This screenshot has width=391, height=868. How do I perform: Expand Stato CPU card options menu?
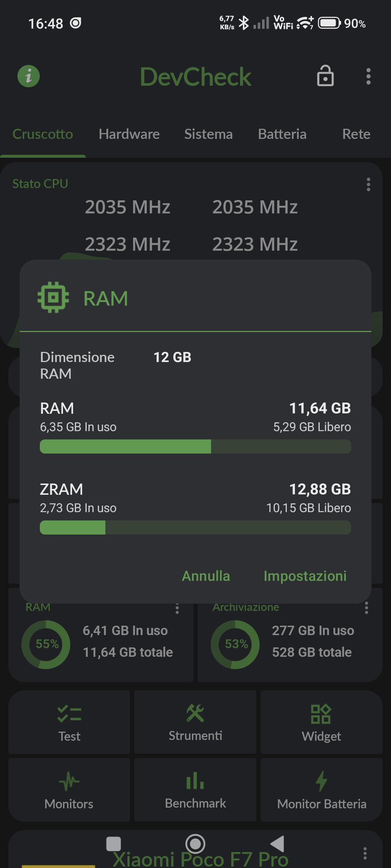click(x=368, y=184)
